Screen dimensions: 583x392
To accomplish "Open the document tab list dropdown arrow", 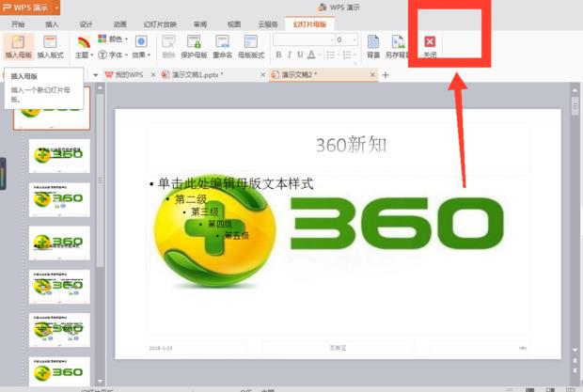I will (96, 75).
